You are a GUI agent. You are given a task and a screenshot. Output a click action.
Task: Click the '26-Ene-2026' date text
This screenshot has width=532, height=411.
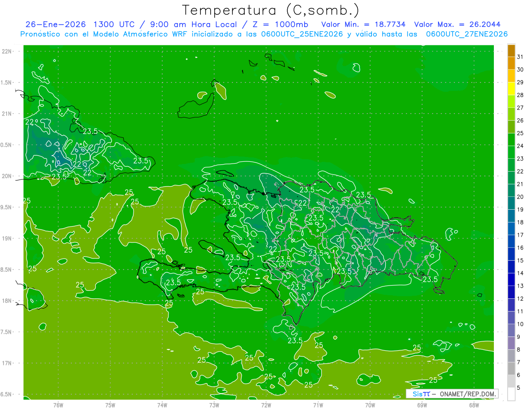click(56, 24)
